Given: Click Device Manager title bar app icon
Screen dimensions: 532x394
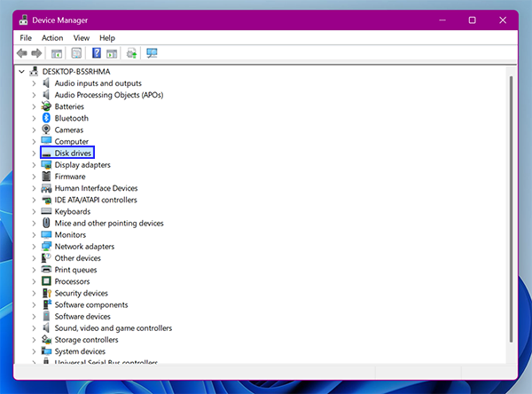Looking at the screenshot, I should coord(23,20).
